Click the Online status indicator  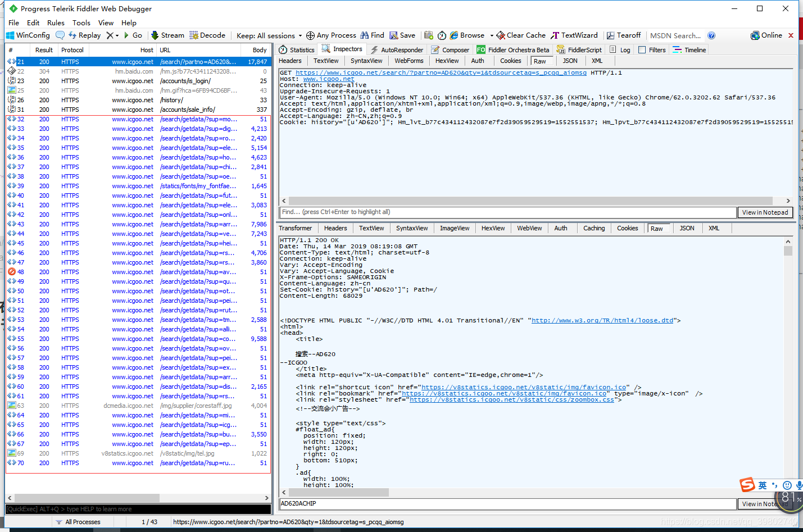pyautogui.click(x=766, y=35)
